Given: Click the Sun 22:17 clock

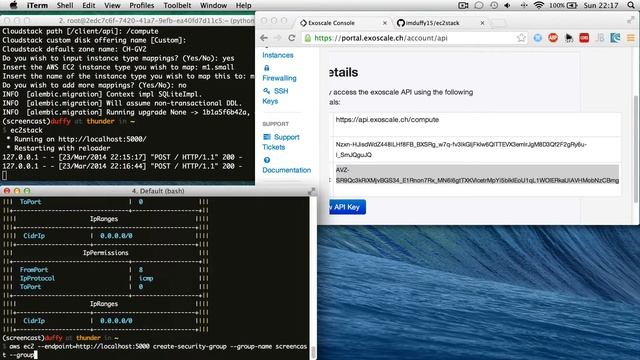Looking at the screenshot, I should (601, 5).
